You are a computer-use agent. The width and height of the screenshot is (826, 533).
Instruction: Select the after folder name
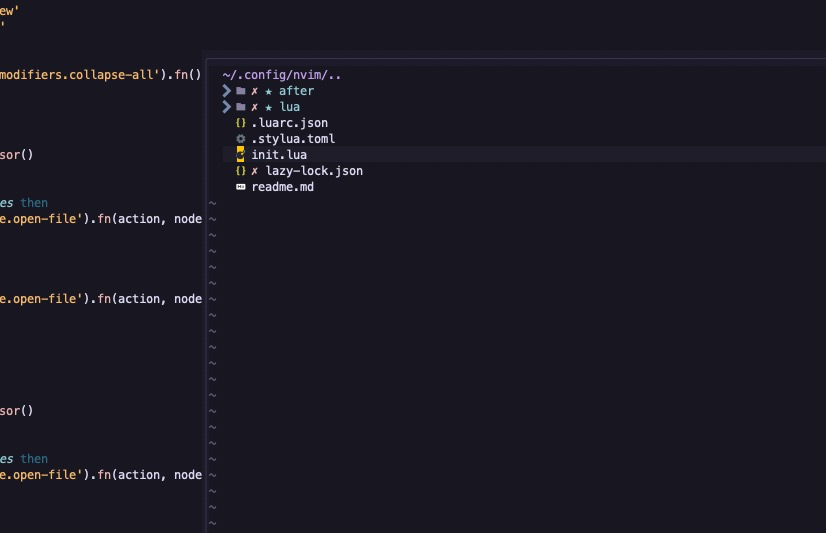click(297, 91)
